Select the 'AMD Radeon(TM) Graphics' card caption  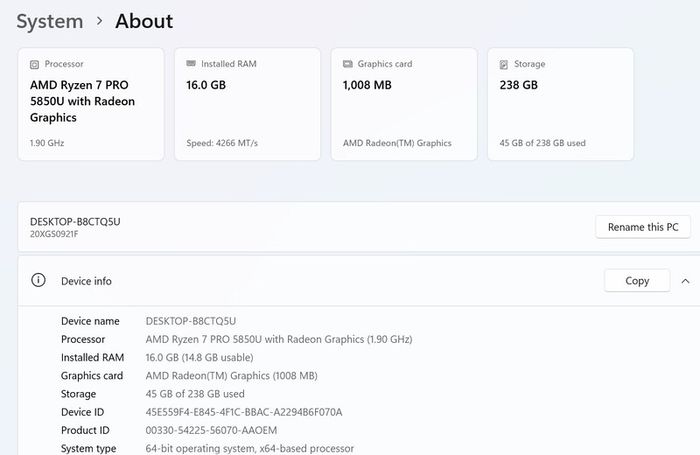[397, 143]
